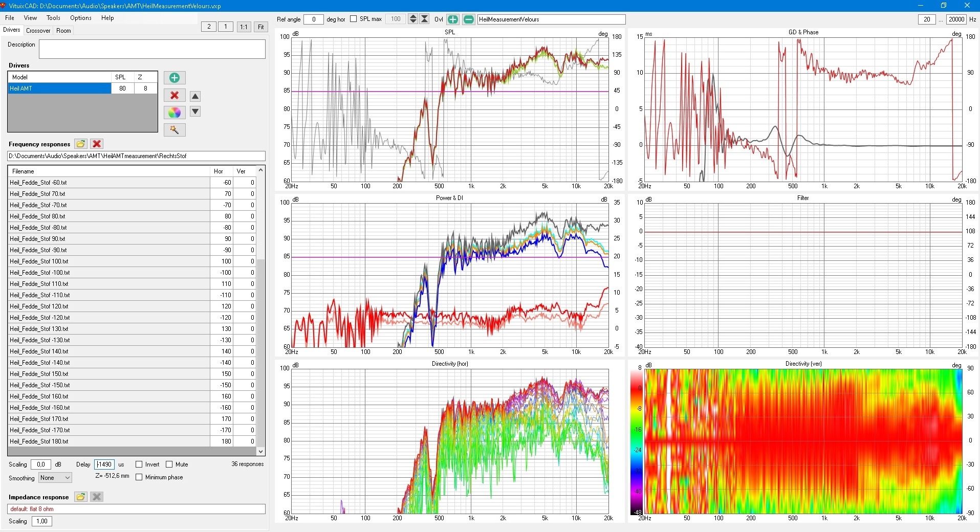
Task: Click the Delay field showing 1490
Action: tap(104, 464)
